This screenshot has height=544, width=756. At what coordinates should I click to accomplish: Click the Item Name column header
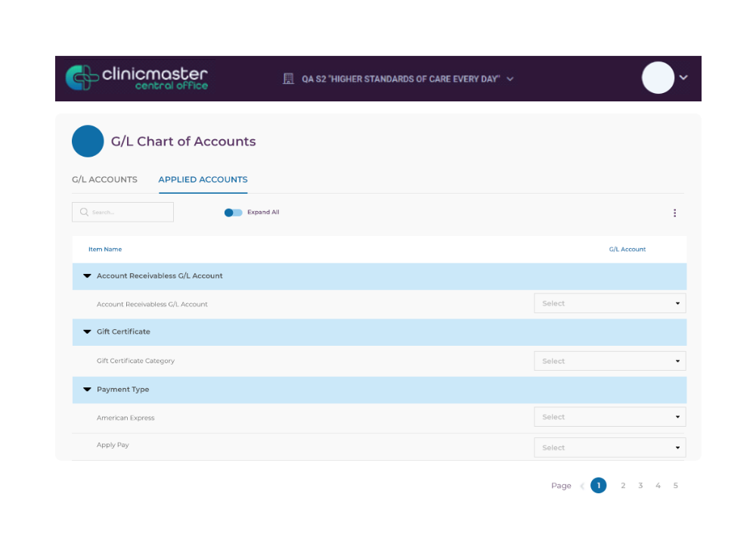pyautogui.click(x=104, y=249)
